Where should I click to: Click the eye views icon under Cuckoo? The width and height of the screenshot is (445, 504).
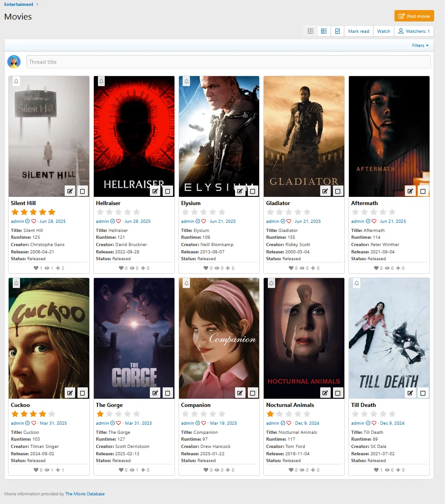(47, 470)
